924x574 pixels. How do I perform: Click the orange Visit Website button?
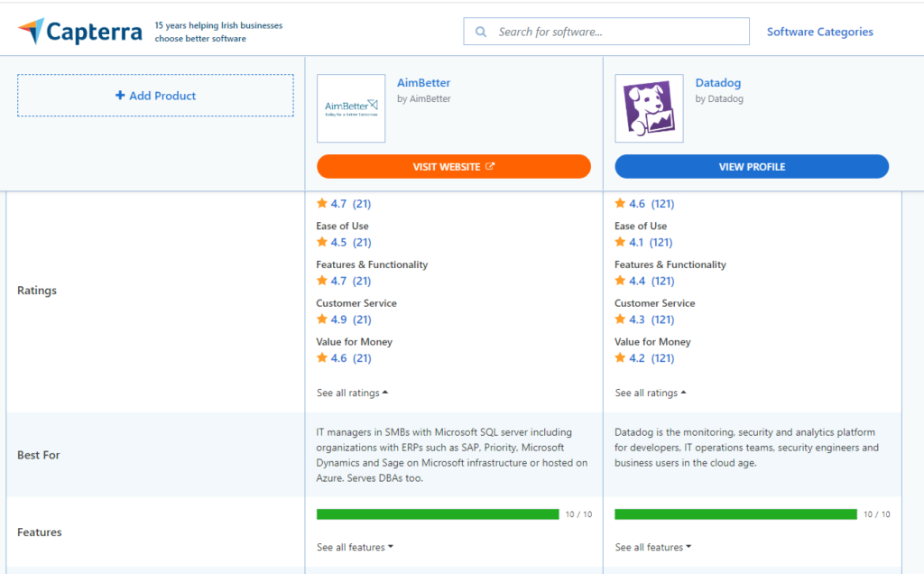point(454,167)
